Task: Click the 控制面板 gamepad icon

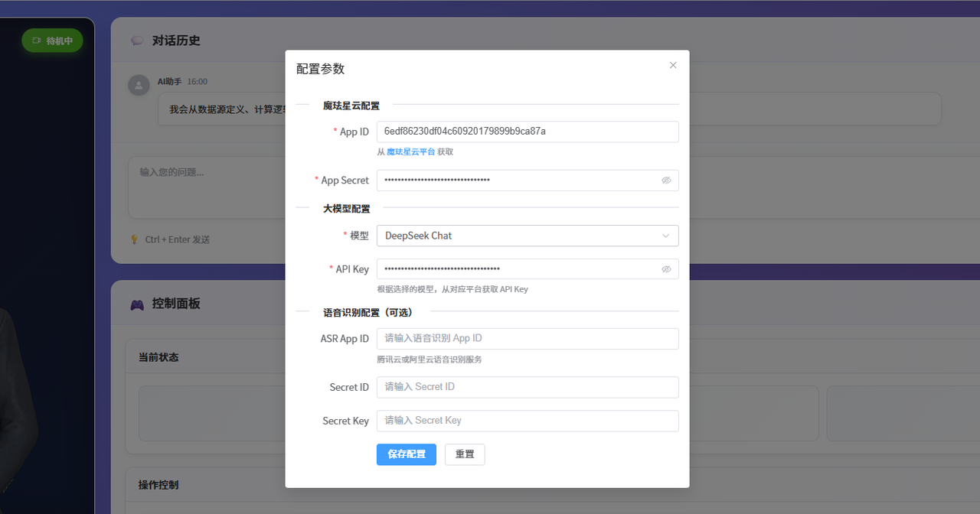Action: pyautogui.click(x=137, y=304)
